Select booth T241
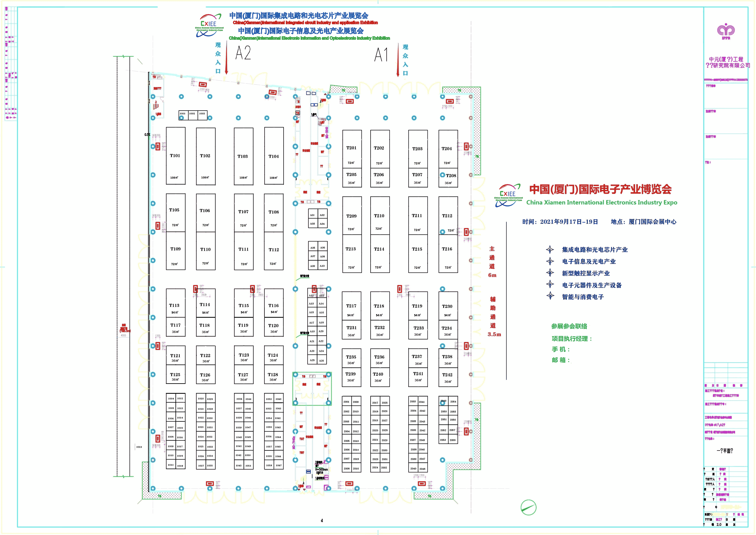The image size is (756, 535). pos(418,377)
